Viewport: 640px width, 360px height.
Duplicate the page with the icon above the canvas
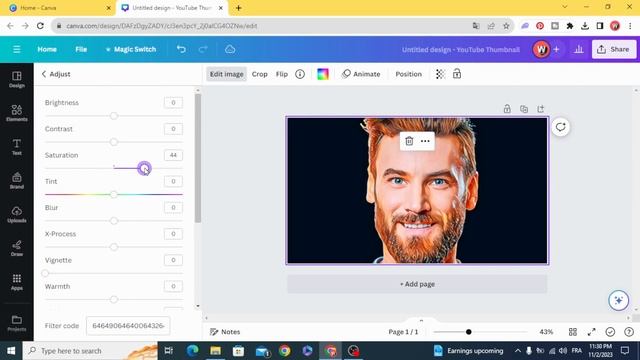tap(524, 109)
